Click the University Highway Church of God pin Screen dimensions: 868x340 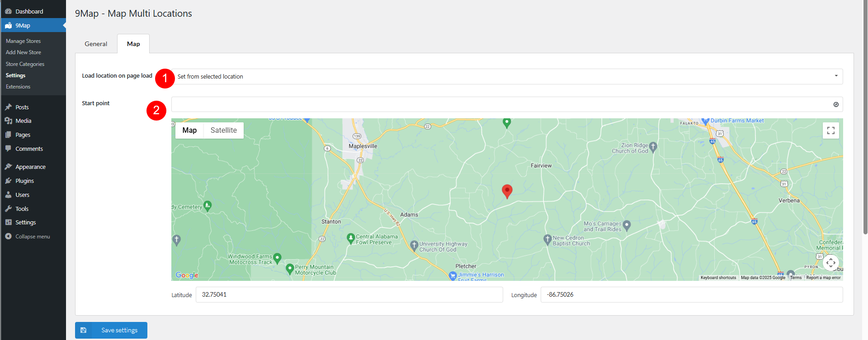pos(414,246)
